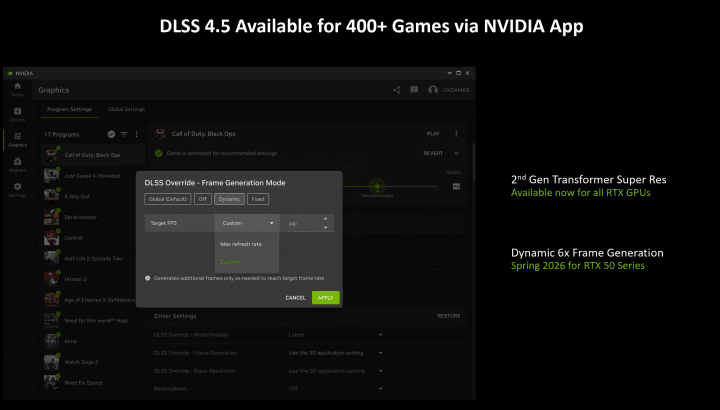Viewport: 720px width, 410px height.
Task: Open the Redeem section in sidebar
Action: [x=17, y=165]
